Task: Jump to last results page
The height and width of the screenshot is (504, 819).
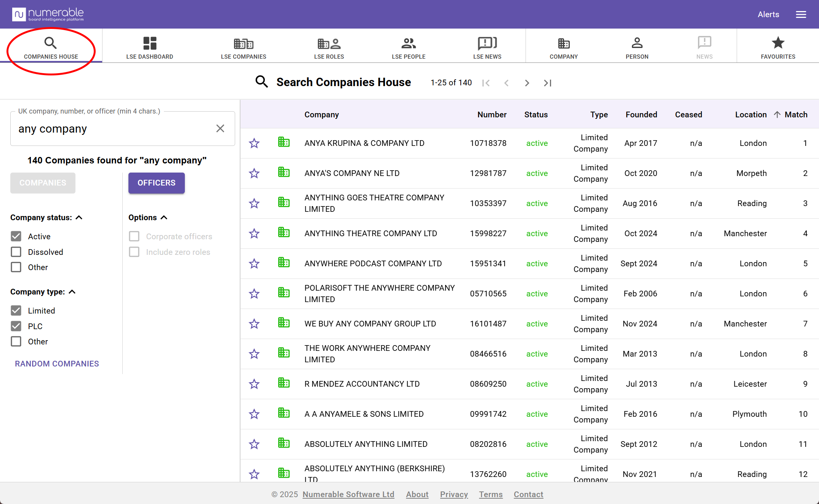Action: (547, 83)
